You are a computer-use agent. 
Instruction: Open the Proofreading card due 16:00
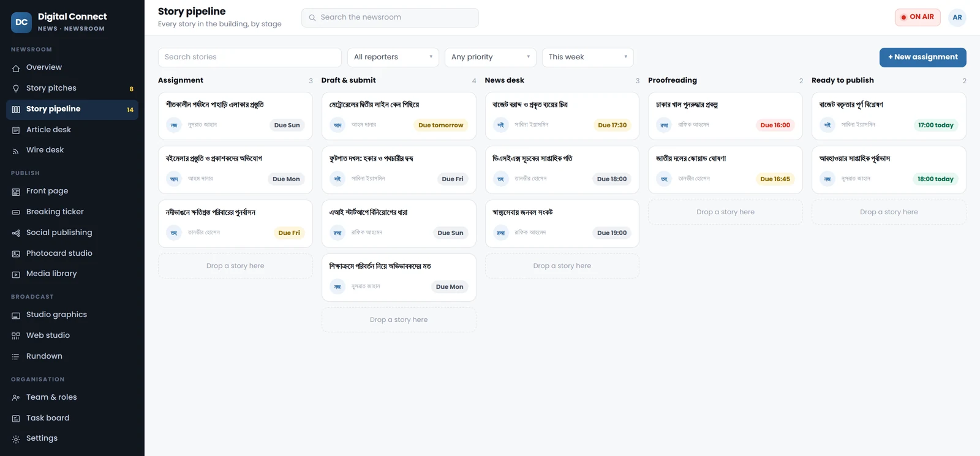[x=725, y=116]
